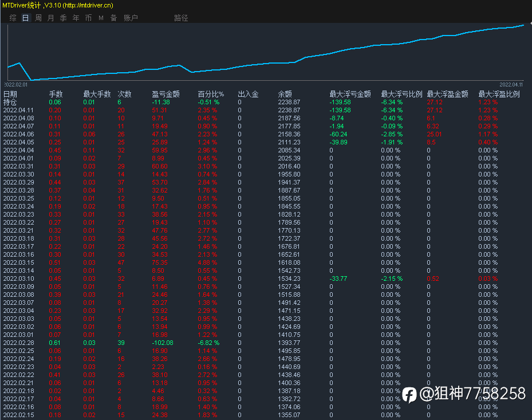Click the 0.61 lots value

pos(54,343)
